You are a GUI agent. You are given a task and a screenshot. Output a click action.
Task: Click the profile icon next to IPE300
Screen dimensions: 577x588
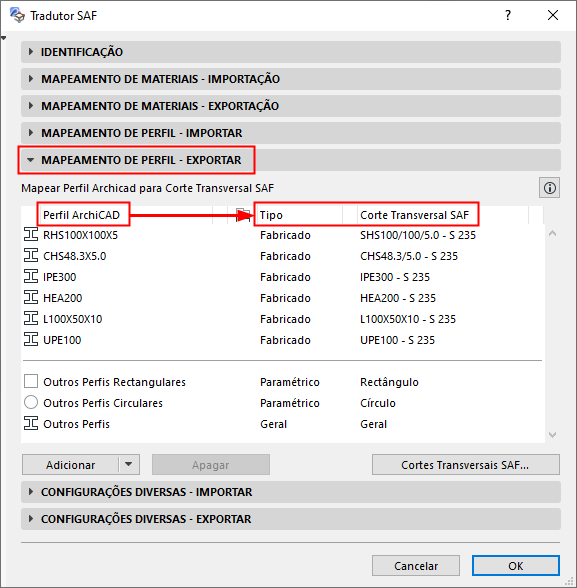pyautogui.click(x=31, y=277)
